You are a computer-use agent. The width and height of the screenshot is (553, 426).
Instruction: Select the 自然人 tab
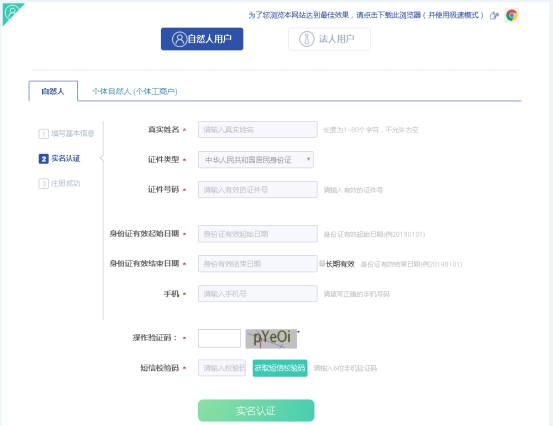click(53, 91)
